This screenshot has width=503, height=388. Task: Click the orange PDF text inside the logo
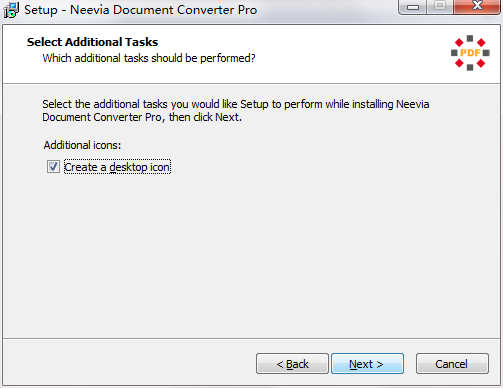(470, 53)
